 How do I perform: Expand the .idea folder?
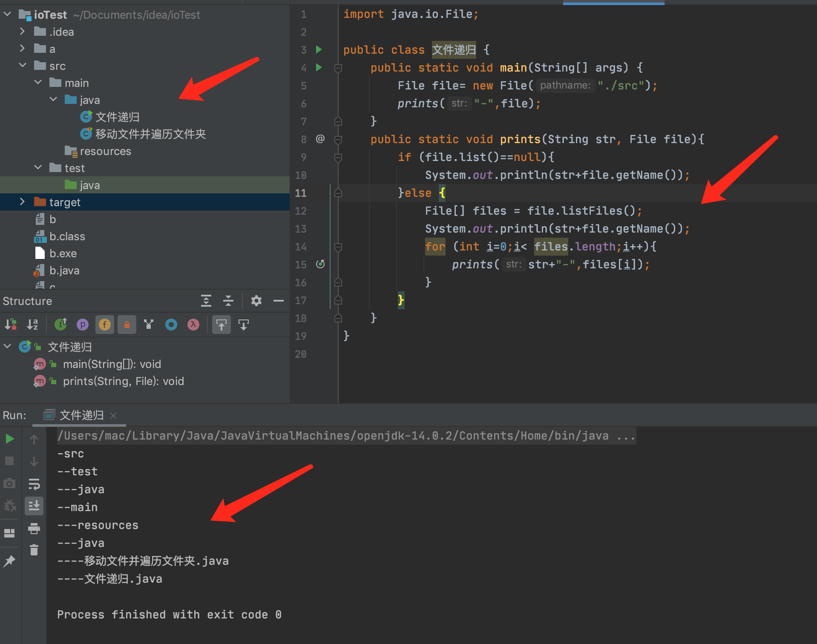pos(23,32)
